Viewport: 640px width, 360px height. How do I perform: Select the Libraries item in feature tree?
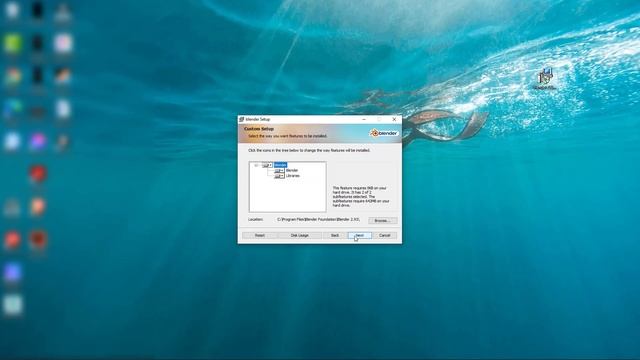[293, 176]
